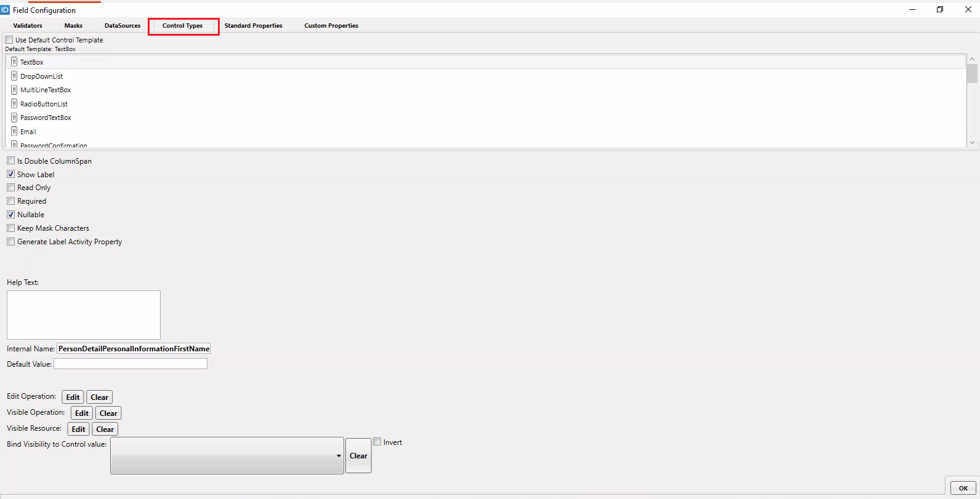The image size is (980, 499).
Task: Clear the Bind Visibility control value
Action: tap(358, 456)
